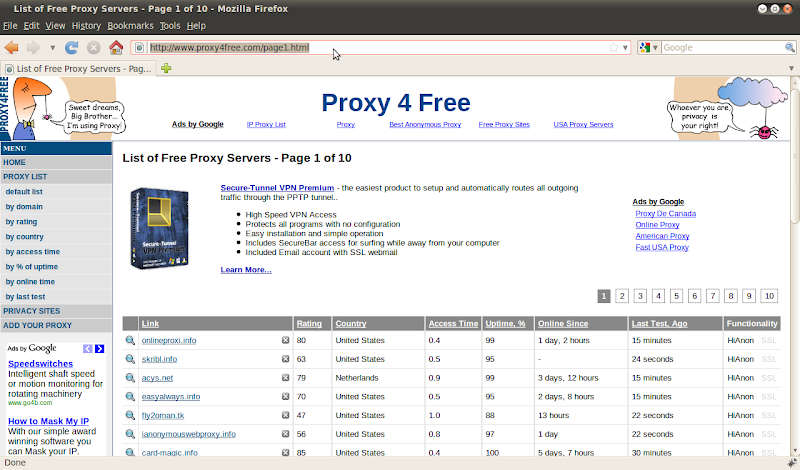Click the Google search input box
Screen dimensions: 800x470
point(722,47)
